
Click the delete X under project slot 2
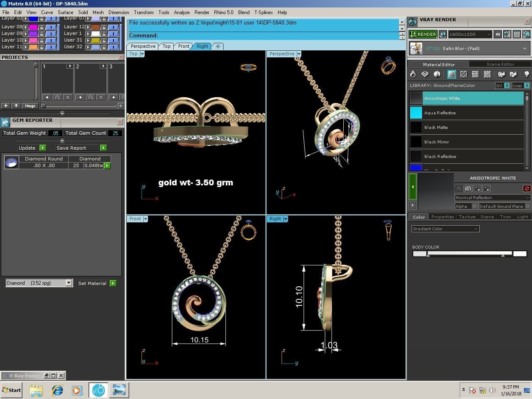click(x=101, y=97)
